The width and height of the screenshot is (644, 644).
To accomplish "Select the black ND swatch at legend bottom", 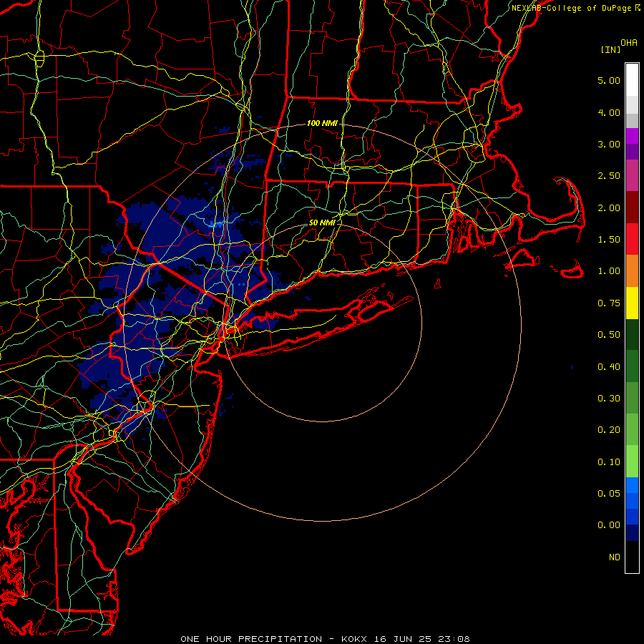I will [632, 557].
